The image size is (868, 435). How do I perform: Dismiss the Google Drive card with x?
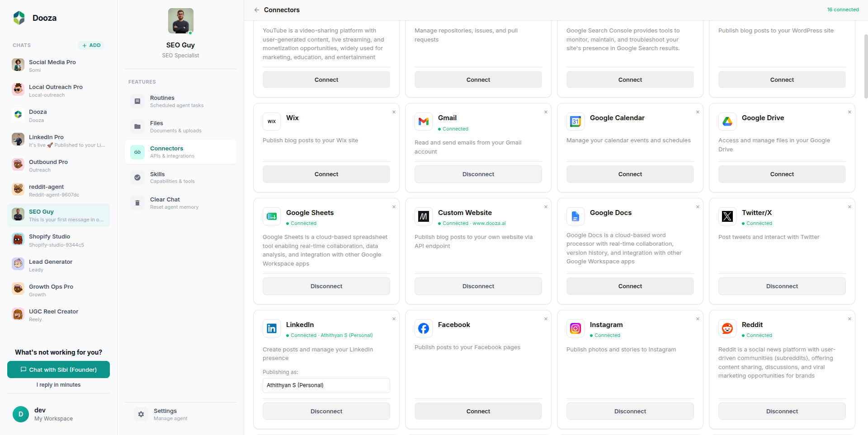coord(849,112)
